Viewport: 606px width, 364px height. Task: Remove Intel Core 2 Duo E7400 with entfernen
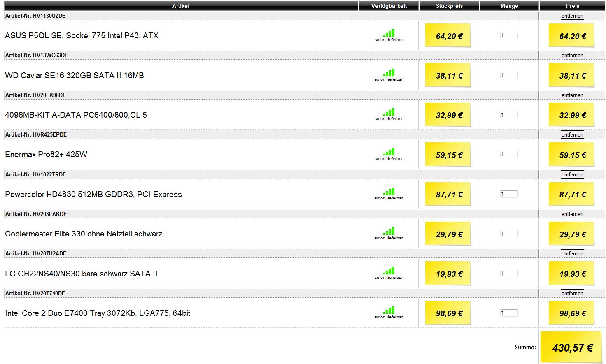point(572,293)
